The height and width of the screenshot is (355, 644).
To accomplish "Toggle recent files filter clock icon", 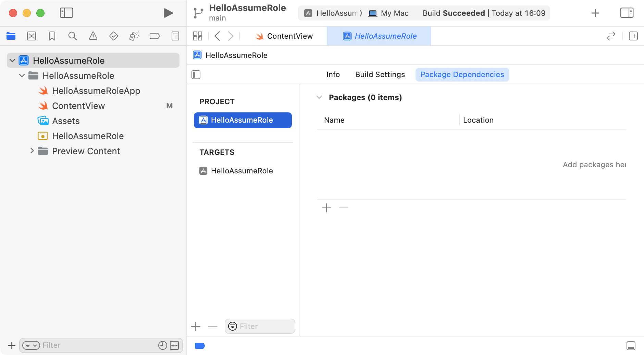I will pos(163,345).
